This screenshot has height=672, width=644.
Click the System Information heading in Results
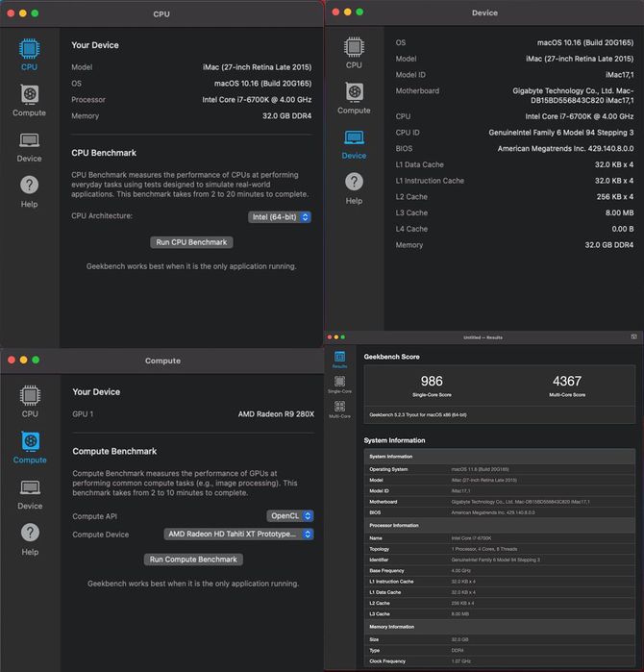pos(394,440)
